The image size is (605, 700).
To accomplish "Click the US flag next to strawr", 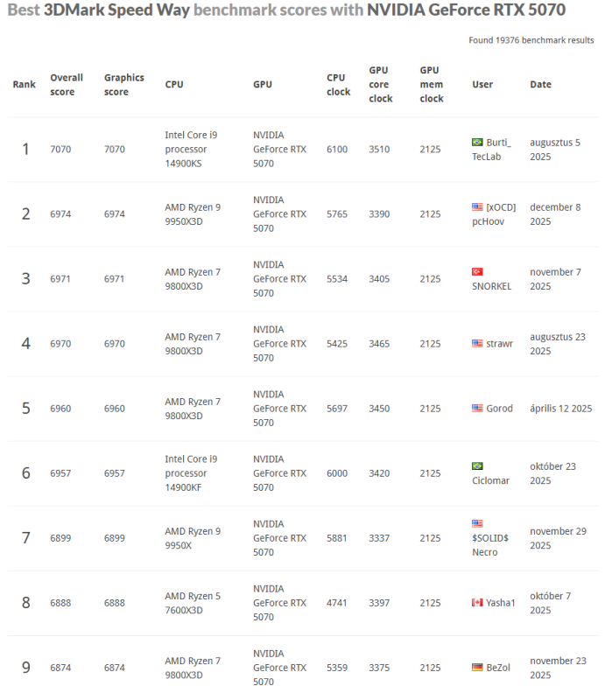I will pos(477,344).
